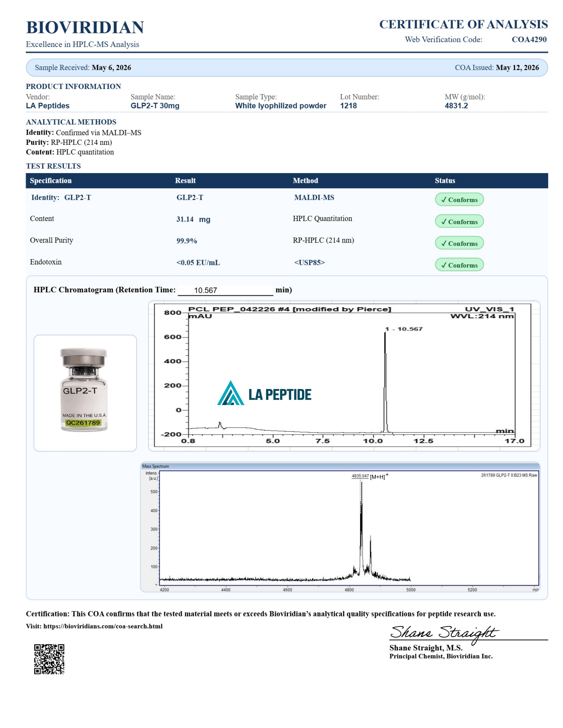Image resolution: width=563 pixels, height=728 pixels.
Task: Select the overall purity result 99.9%
Action: coord(186,241)
